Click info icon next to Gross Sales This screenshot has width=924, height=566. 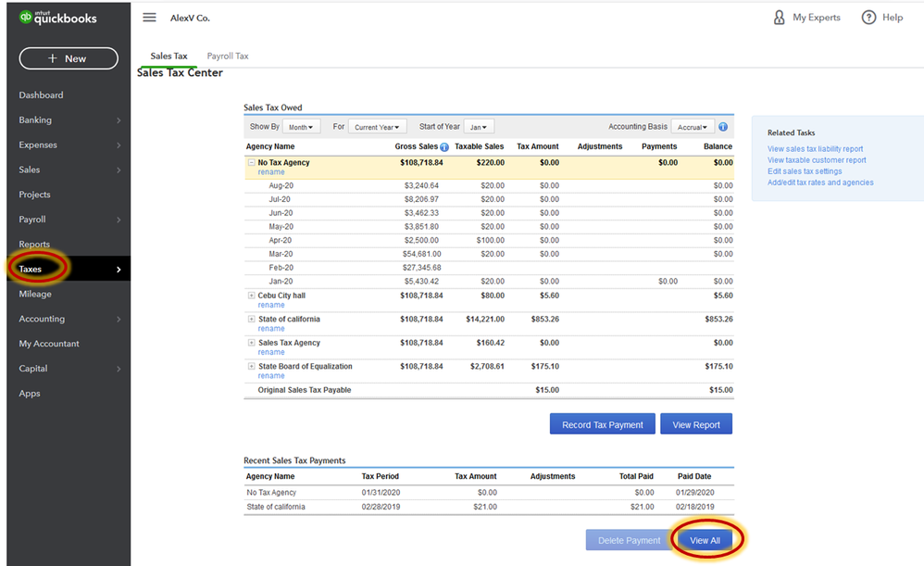tap(444, 147)
